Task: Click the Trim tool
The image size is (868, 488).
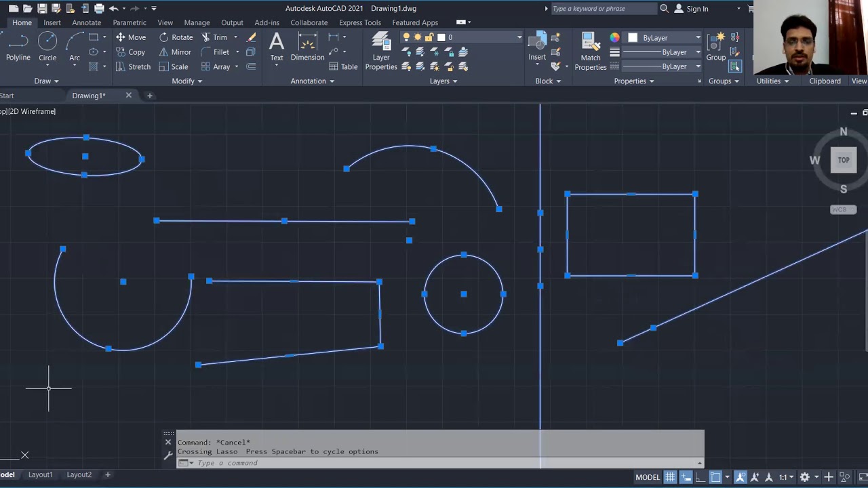Action: tap(214, 37)
